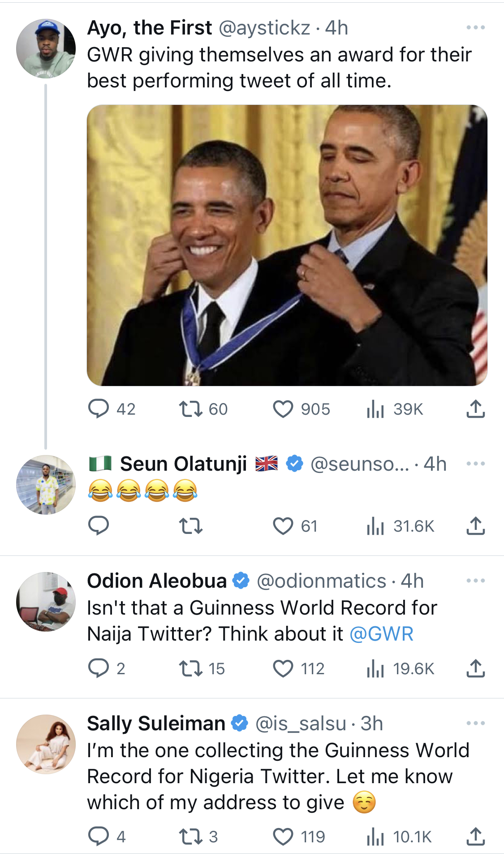Open the @aystickz profile handle
Image resolution: width=504 pixels, height=854 pixels.
pos(264,28)
